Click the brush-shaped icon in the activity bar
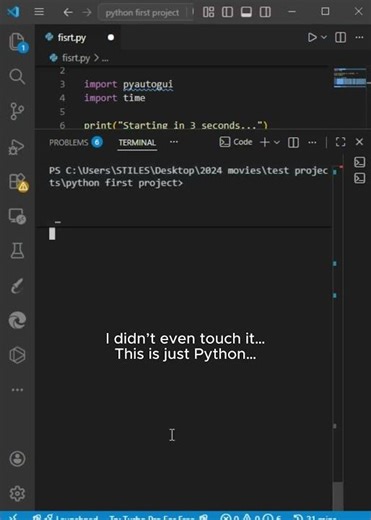 (x=17, y=286)
